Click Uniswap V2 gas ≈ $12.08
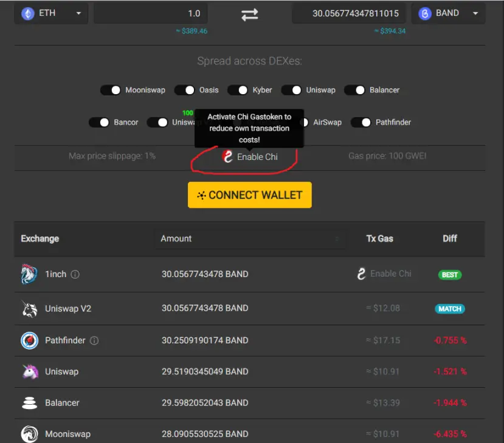 click(x=383, y=308)
